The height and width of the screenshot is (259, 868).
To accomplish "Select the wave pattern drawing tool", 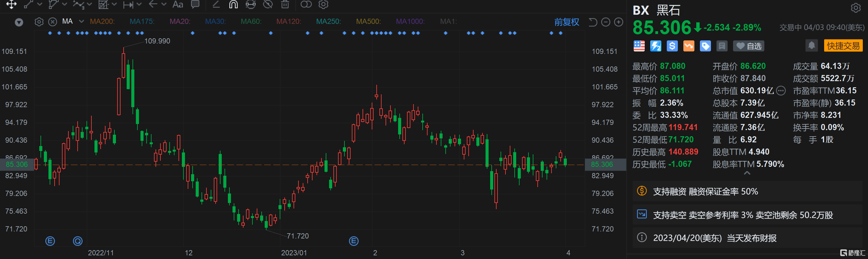I will click(x=78, y=4).
